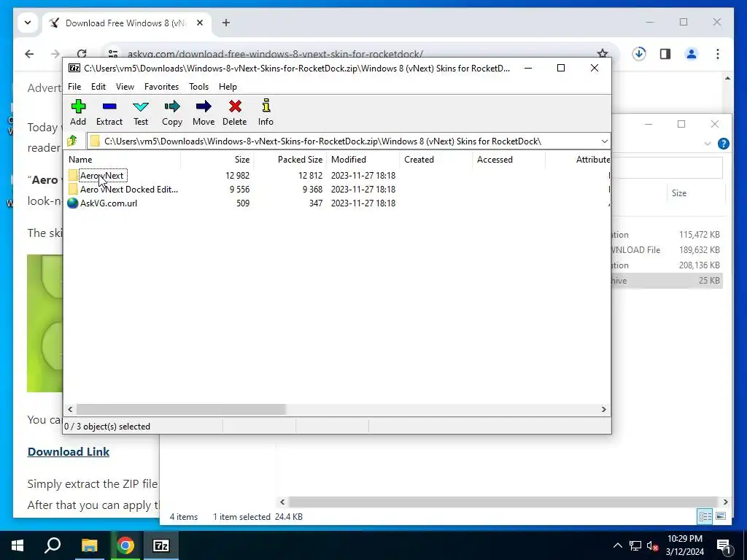Click the Move toolbar icon
Image resolution: width=747 pixels, height=560 pixels.
204,112
